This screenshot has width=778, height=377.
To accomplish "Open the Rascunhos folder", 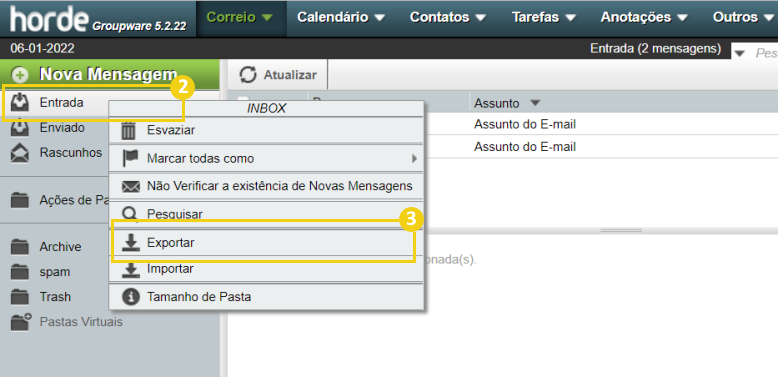I will [x=70, y=152].
